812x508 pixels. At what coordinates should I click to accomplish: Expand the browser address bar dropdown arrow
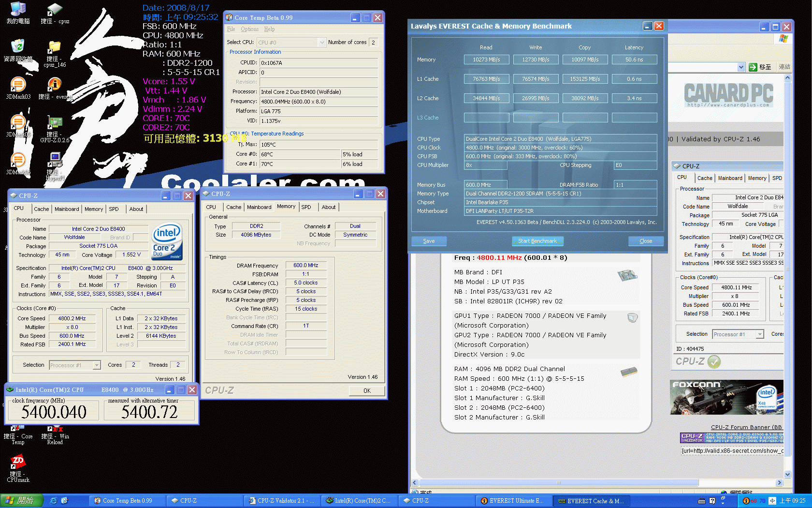tap(741, 67)
